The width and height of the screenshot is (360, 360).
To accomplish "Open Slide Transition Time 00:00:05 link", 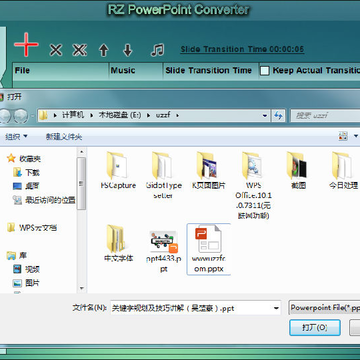I will [x=242, y=49].
